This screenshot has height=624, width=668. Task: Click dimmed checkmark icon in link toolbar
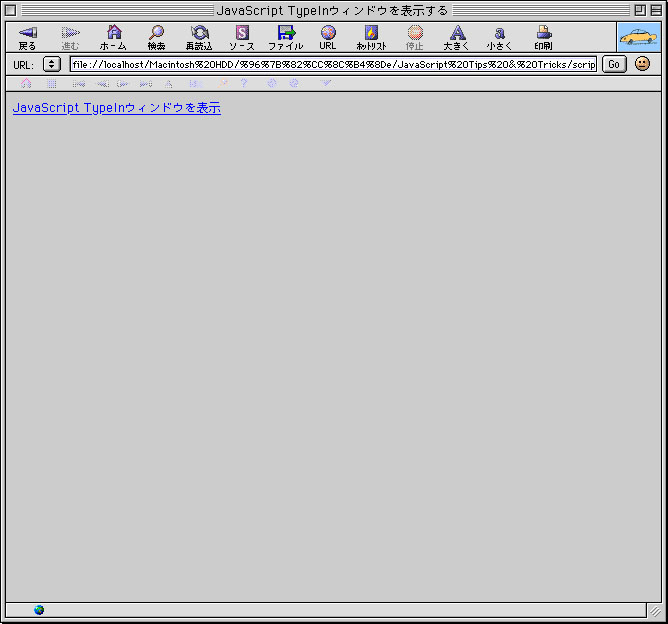point(325,83)
